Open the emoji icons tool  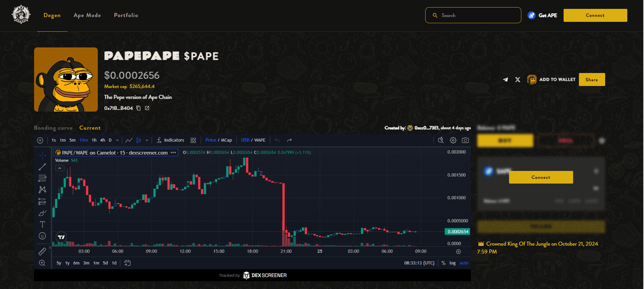coord(42,236)
